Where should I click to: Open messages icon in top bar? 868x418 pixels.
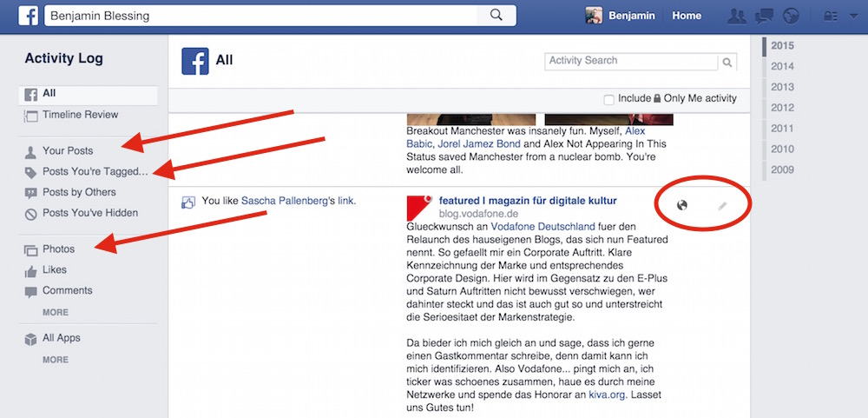(x=765, y=16)
